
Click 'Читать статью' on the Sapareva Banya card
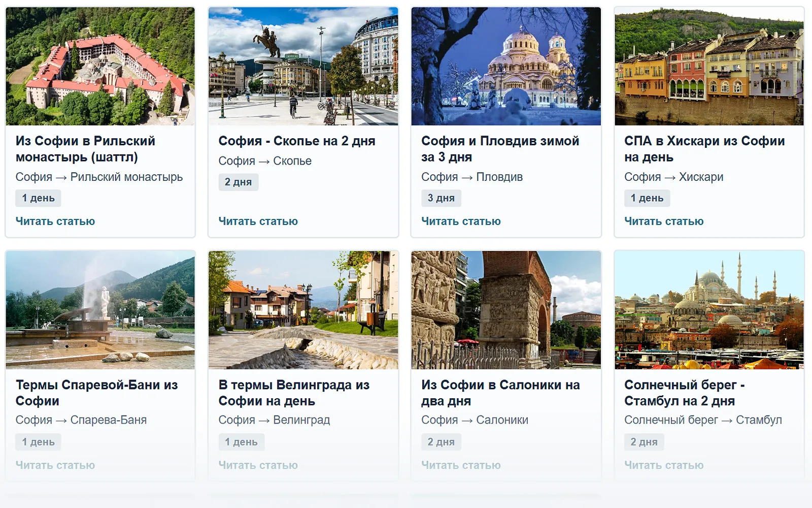pyautogui.click(x=55, y=465)
